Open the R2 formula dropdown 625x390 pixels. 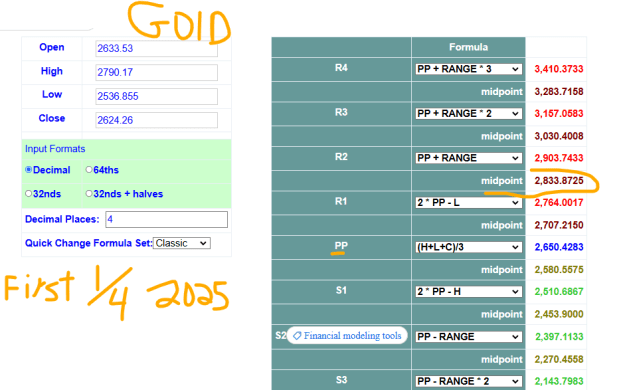(x=468, y=158)
